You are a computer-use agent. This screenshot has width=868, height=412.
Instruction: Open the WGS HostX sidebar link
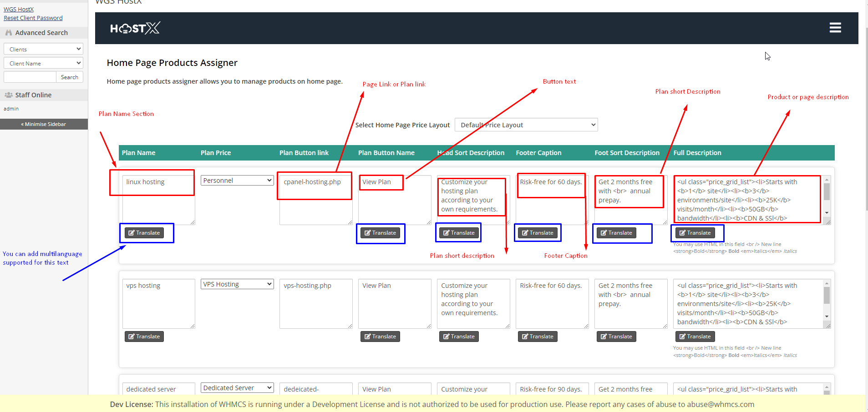click(19, 9)
